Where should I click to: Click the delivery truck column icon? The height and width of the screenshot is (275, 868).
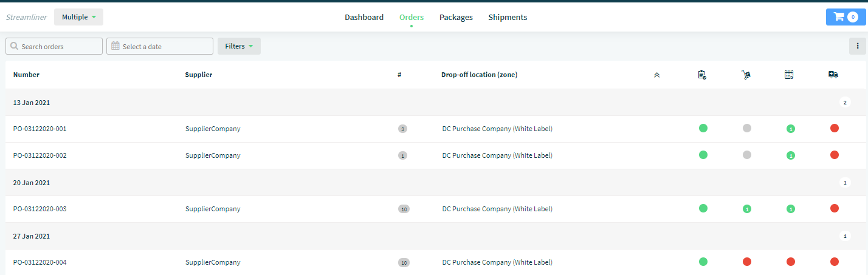pyautogui.click(x=833, y=75)
